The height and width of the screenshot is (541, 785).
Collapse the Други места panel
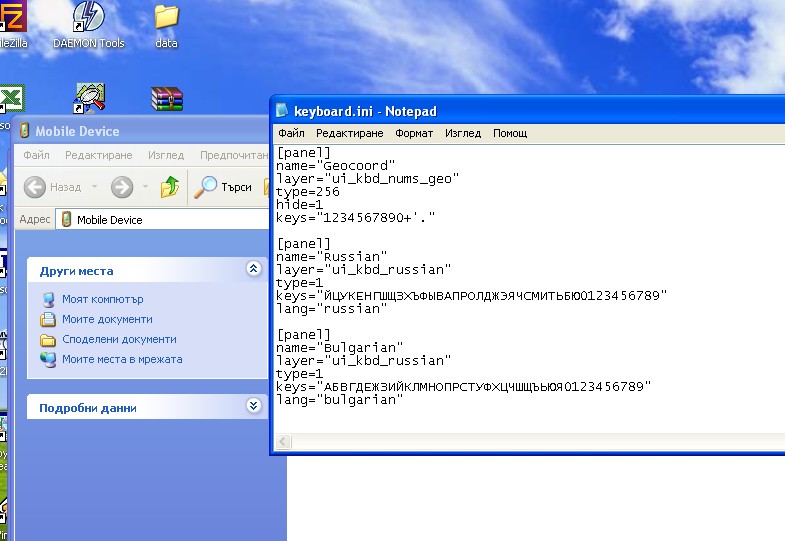click(253, 269)
